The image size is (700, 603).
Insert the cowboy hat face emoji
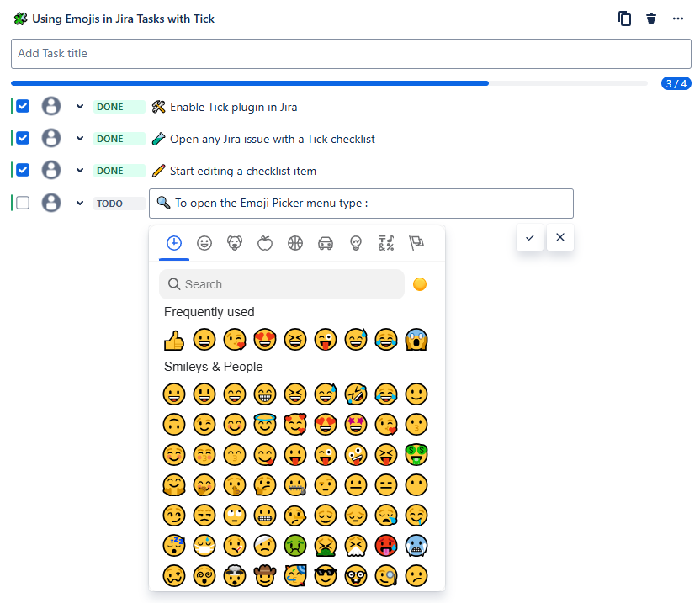tap(265, 576)
